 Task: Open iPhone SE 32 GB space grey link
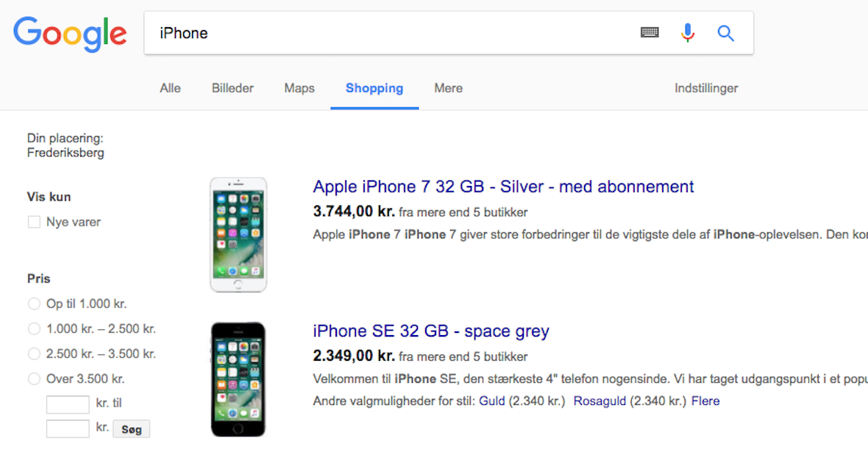[431, 331]
